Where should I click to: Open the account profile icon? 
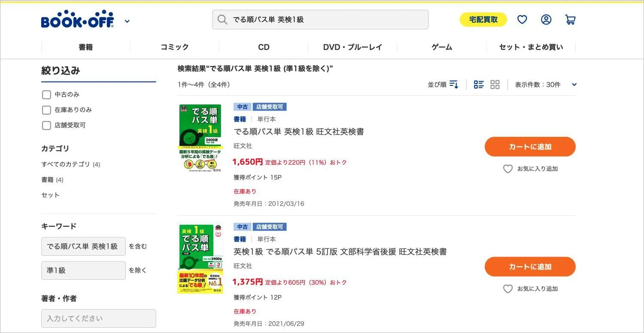click(546, 20)
